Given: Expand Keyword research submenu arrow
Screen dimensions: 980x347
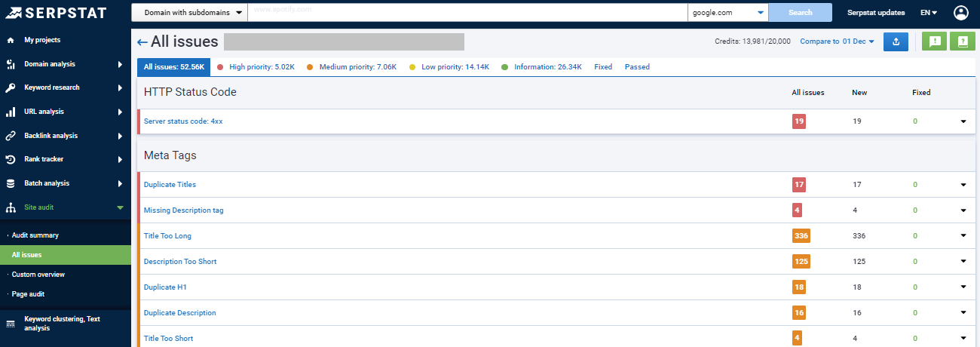Looking at the screenshot, I should [120, 88].
